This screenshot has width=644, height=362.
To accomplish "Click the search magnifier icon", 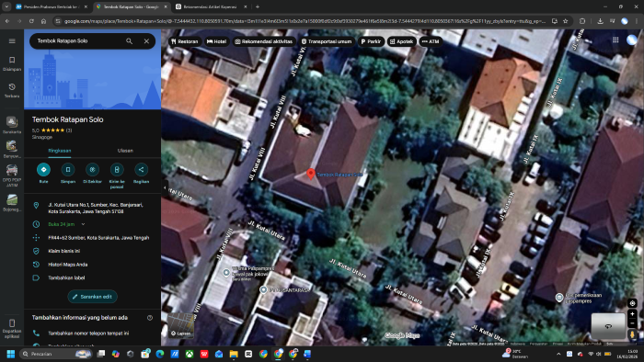I will click(x=130, y=41).
